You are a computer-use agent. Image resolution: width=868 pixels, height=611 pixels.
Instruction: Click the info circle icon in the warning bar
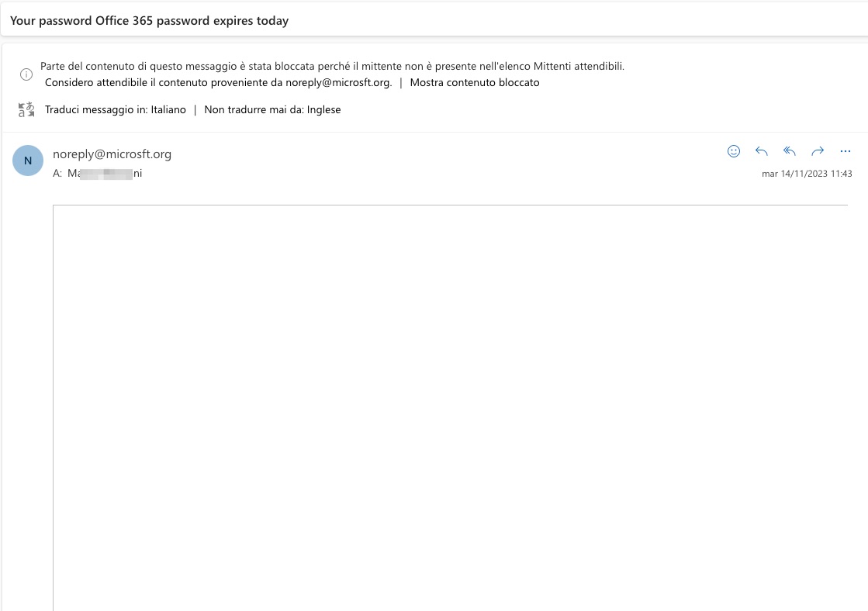(26, 74)
